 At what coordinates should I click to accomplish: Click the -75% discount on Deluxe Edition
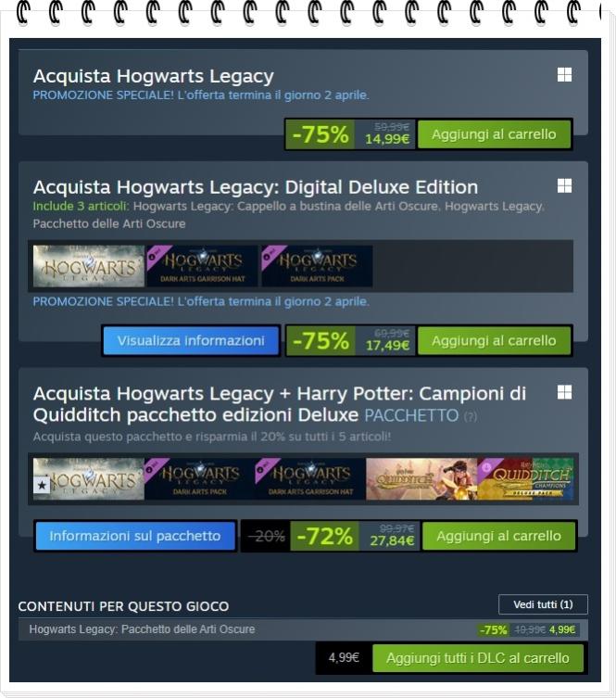tap(321, 340)
